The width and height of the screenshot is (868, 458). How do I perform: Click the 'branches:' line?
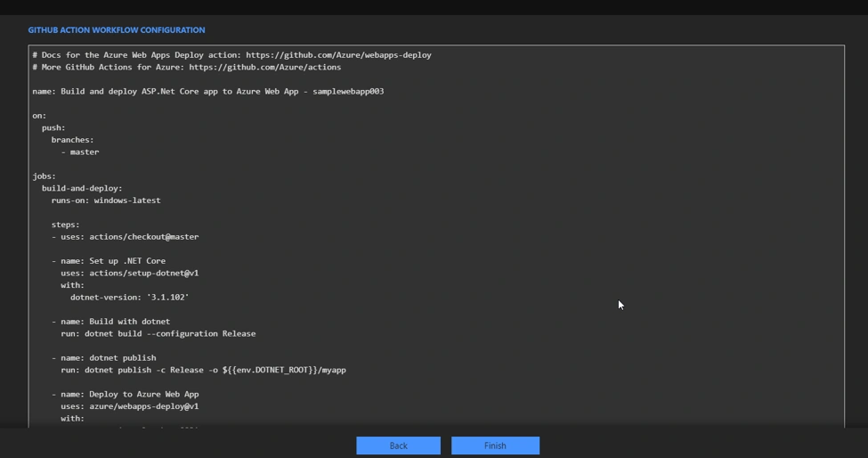point(72,140)
